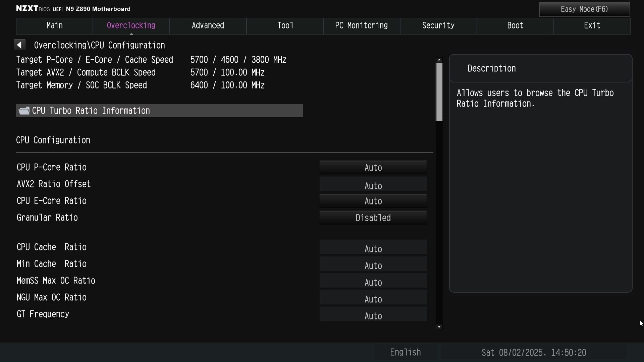Open the English language selector
644x362 pixels.
click(406, 352)
